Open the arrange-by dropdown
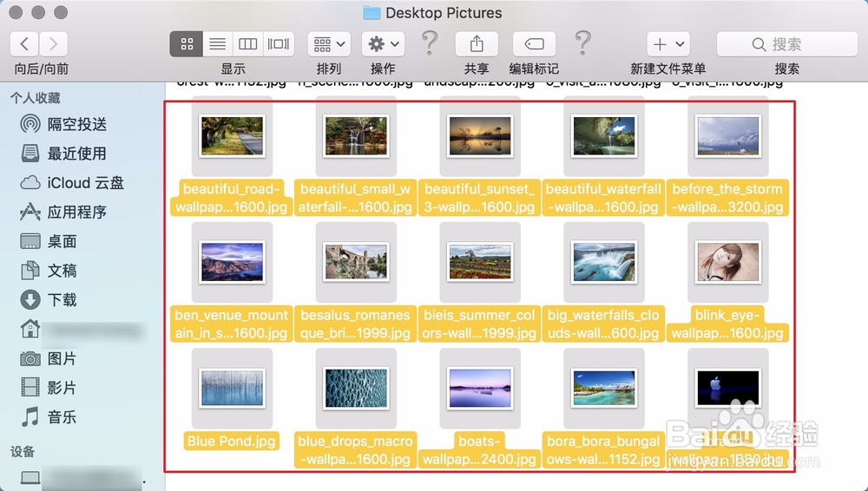This screenshot has width=868, height=491. 329,43
